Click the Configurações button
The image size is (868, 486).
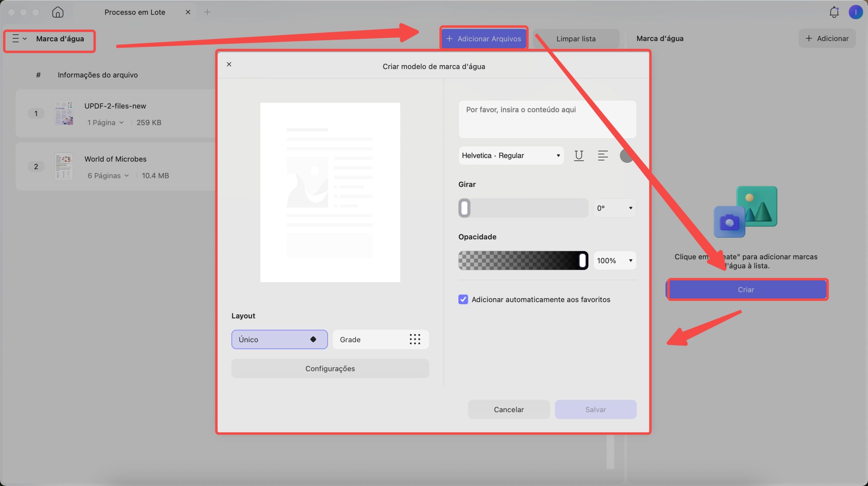click(x=330, y=369)
